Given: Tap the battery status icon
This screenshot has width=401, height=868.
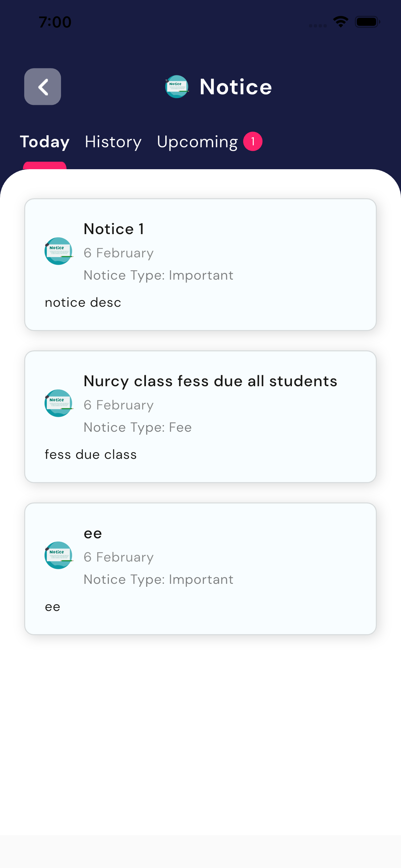Looking at the screenshot, I should [x=367, y=22].
